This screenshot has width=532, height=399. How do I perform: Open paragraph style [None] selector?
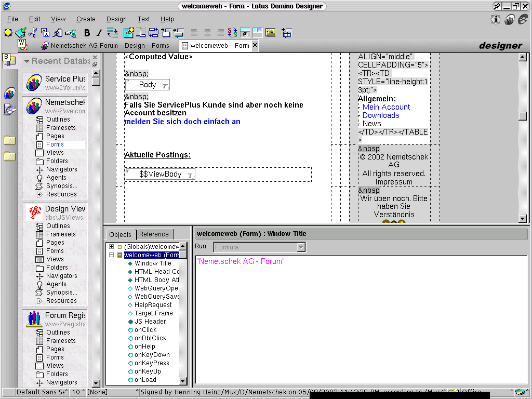[x=113, y=392]
